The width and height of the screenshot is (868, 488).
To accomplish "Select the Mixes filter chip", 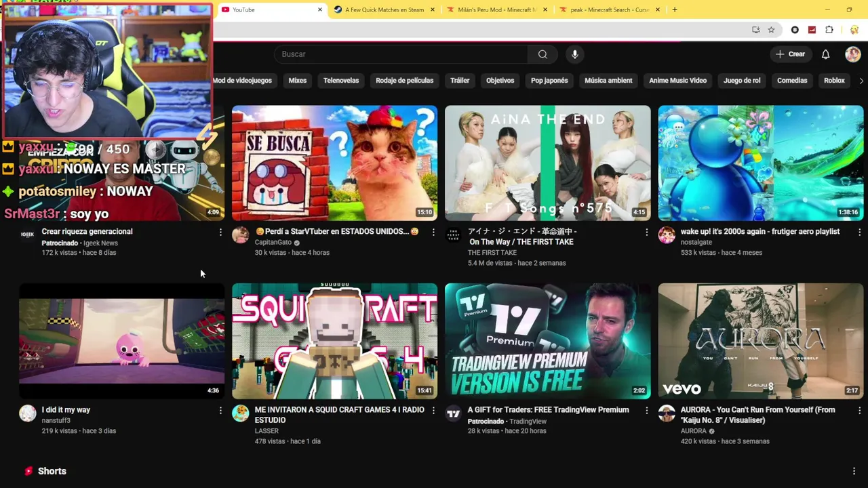I will pos(298,81).
